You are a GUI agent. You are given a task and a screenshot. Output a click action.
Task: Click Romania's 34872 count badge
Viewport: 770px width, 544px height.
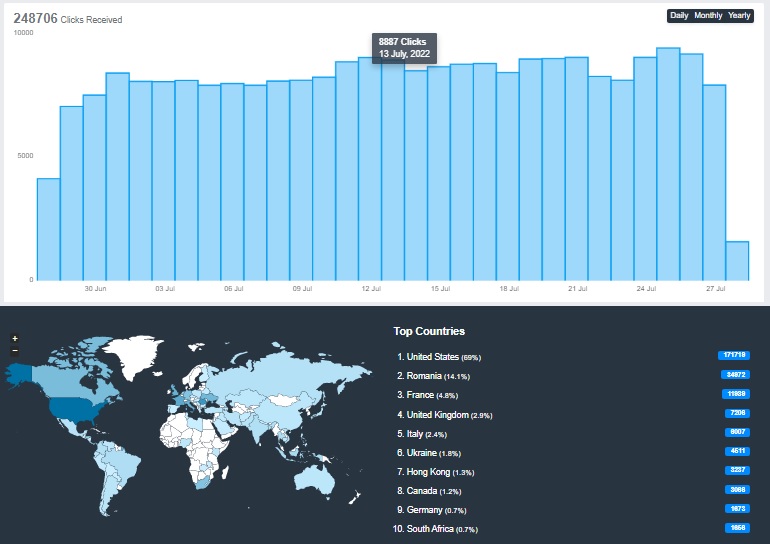coord(735,375)
